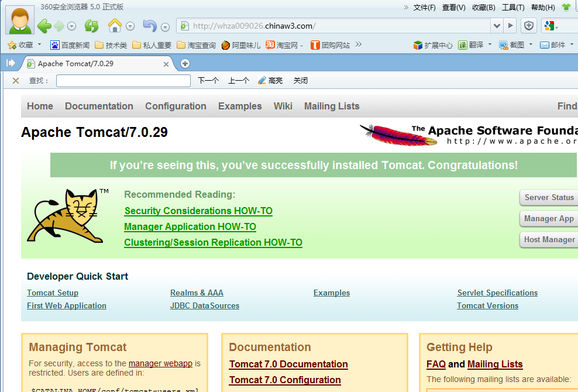
Task: Click the user avatar icon
Action: pyautogui.click(x=20, y=20)
